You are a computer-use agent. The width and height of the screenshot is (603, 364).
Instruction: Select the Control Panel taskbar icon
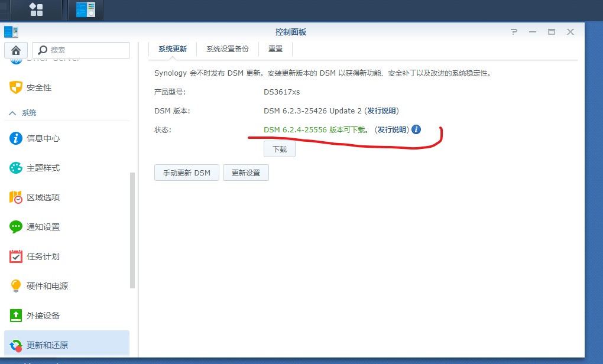pyautogui.click(x=85, y=9)
